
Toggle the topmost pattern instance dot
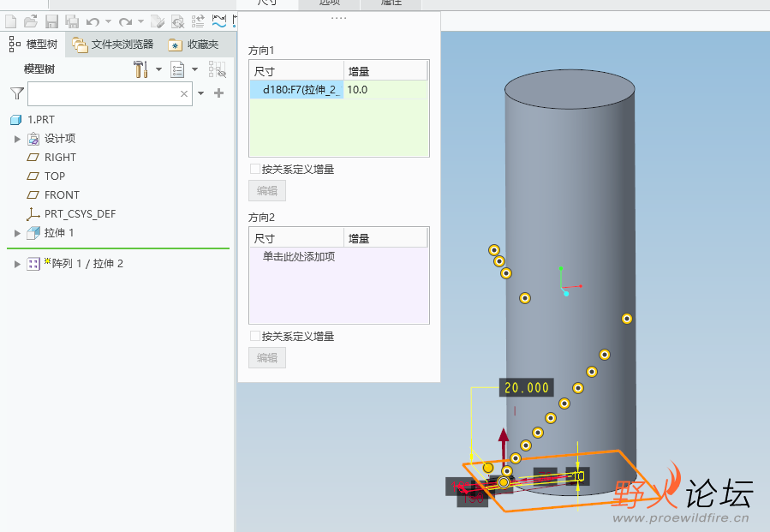point(494,250)
